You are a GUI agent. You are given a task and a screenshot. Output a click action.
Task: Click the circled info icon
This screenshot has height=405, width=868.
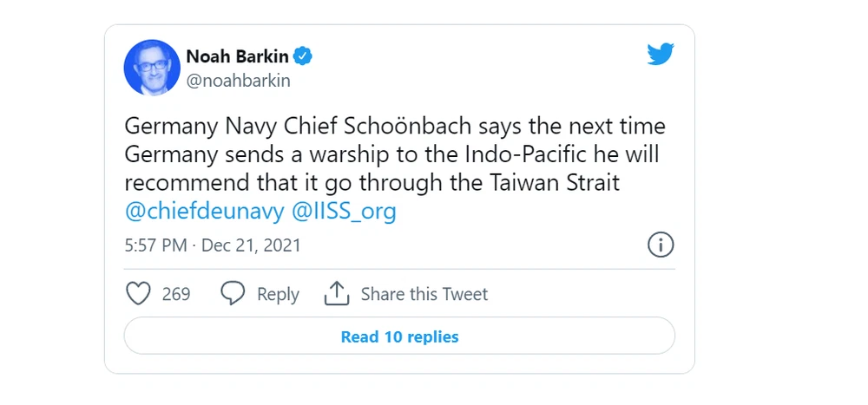click(661, 245)
